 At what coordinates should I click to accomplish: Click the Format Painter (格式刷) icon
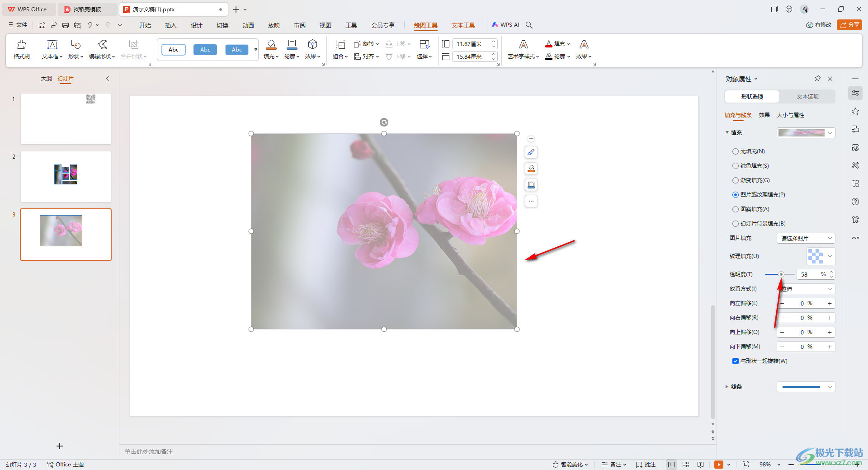(21, 44)
